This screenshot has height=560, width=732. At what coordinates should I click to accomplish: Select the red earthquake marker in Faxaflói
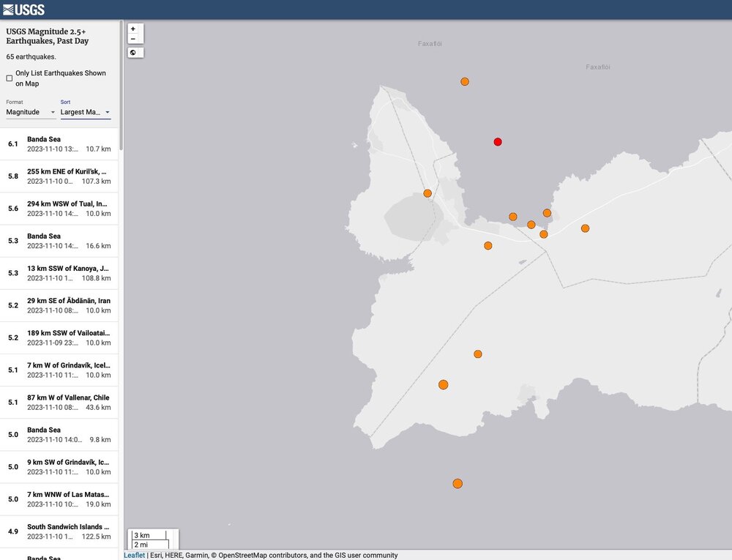coord(498,142)
